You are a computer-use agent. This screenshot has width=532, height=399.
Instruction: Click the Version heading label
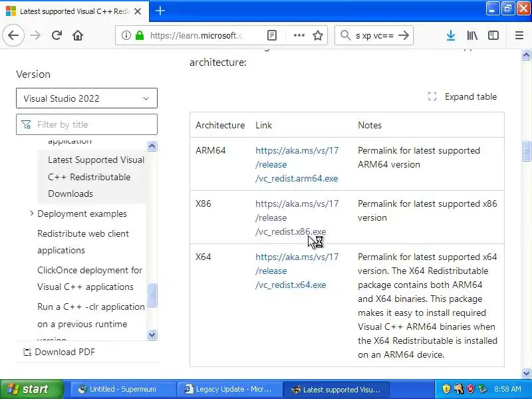pos(33,74)
